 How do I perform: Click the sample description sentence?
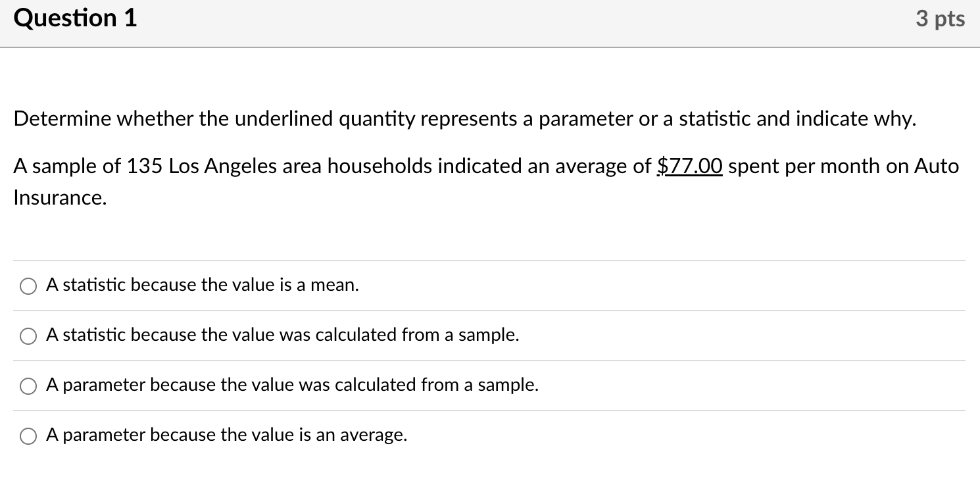(329, 166)
